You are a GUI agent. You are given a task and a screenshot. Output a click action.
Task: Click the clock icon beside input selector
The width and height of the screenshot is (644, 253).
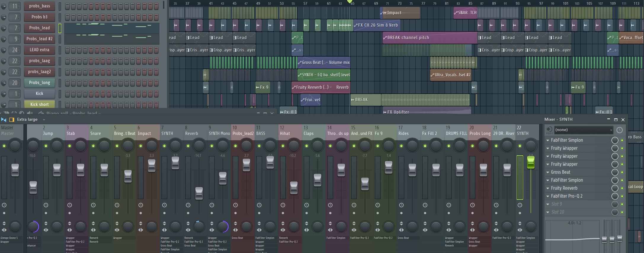point(619,130)
